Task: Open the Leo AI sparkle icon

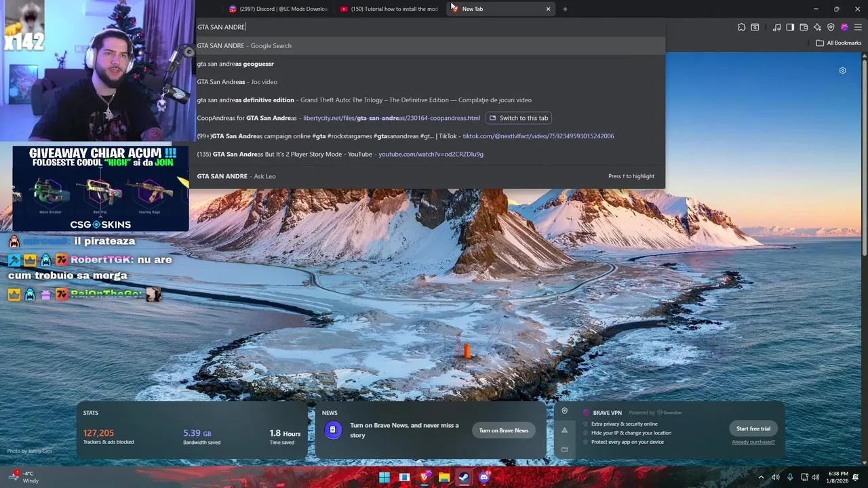Action: (x=817, y=27)
